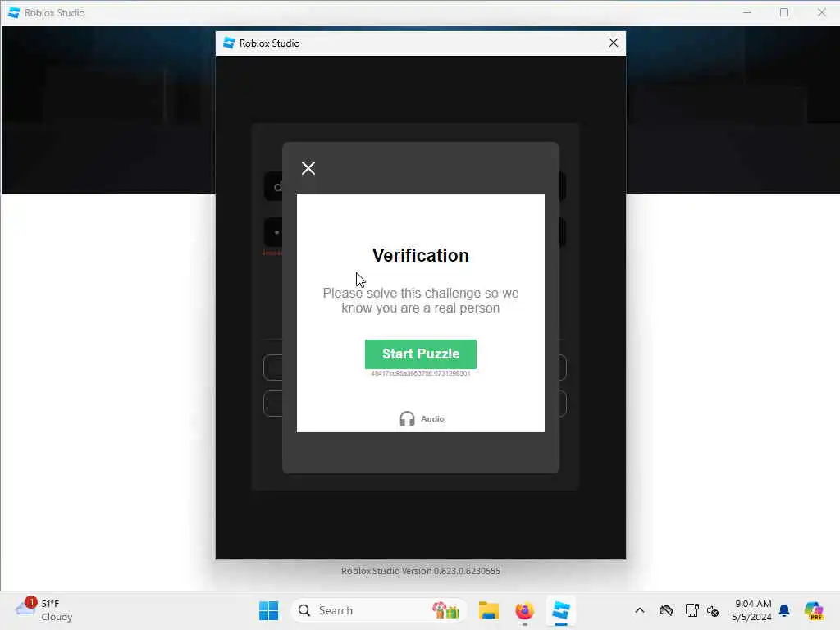Click the taskbar Search box

(x=378, y=610)
